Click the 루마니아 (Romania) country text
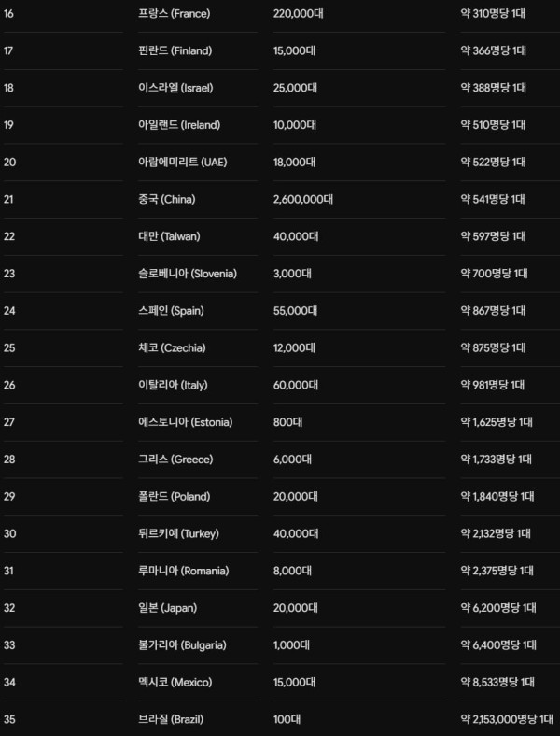This screenshot has height=736, width=560. point(183,571)
